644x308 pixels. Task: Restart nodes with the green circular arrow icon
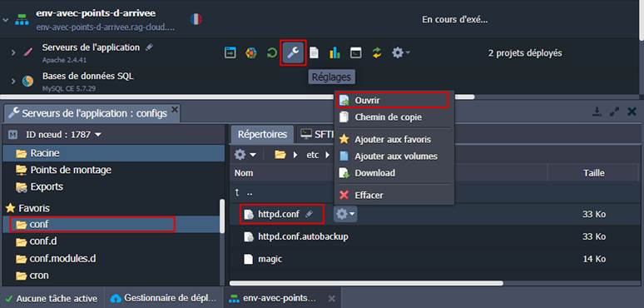272,53
